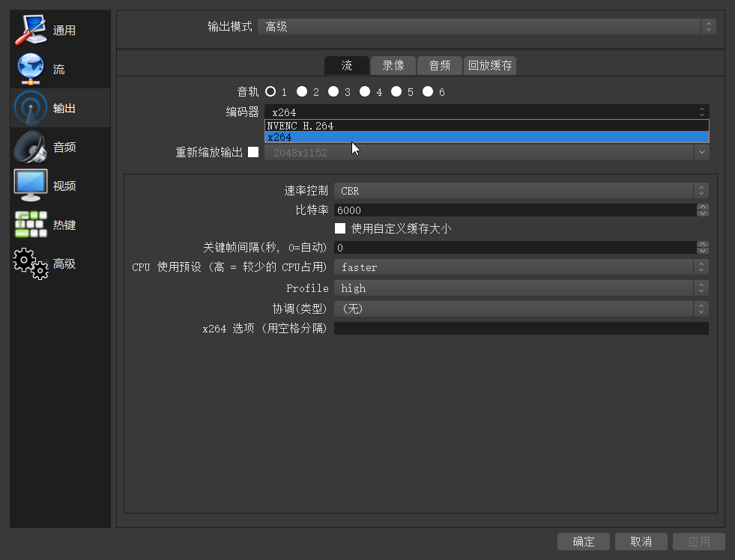
Task: Select the 输出 output broadcast icon
Action: click(x=31, y=108)
